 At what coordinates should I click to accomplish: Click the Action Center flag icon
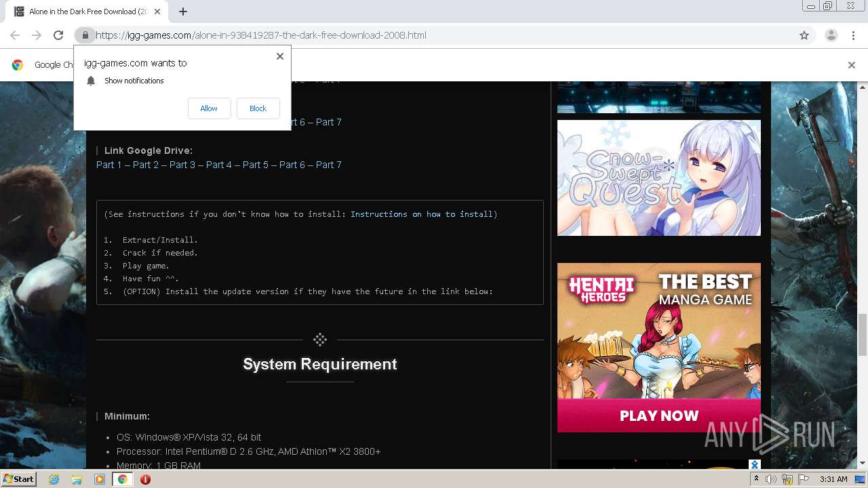coord(804,479)
